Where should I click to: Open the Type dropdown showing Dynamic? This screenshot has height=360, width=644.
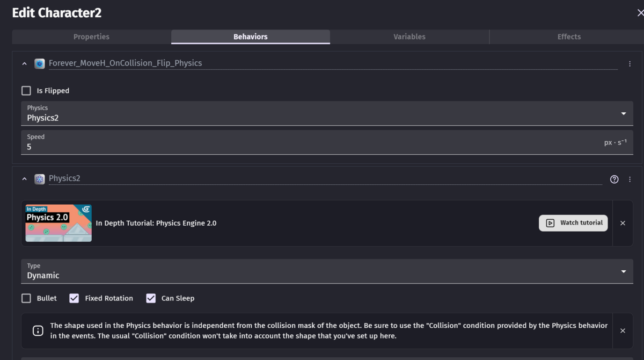(x=327, y=271)
